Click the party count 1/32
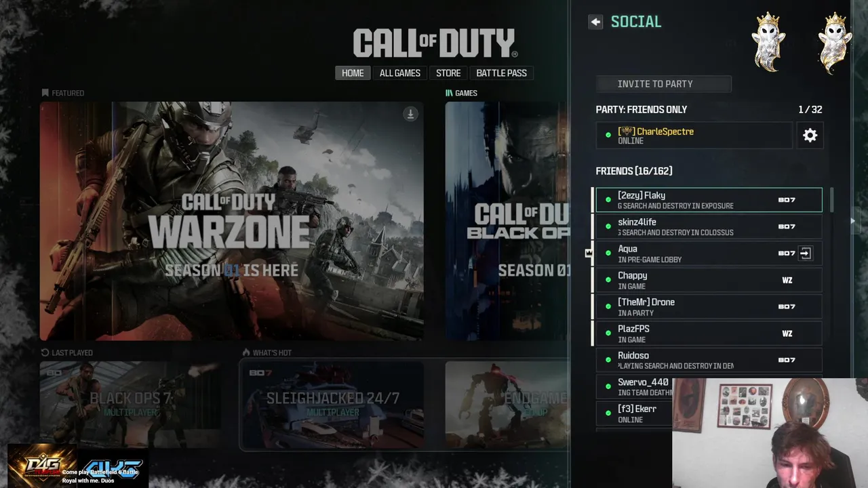The height and width of the screenshot is (488, 868). [x=810, y=109]
